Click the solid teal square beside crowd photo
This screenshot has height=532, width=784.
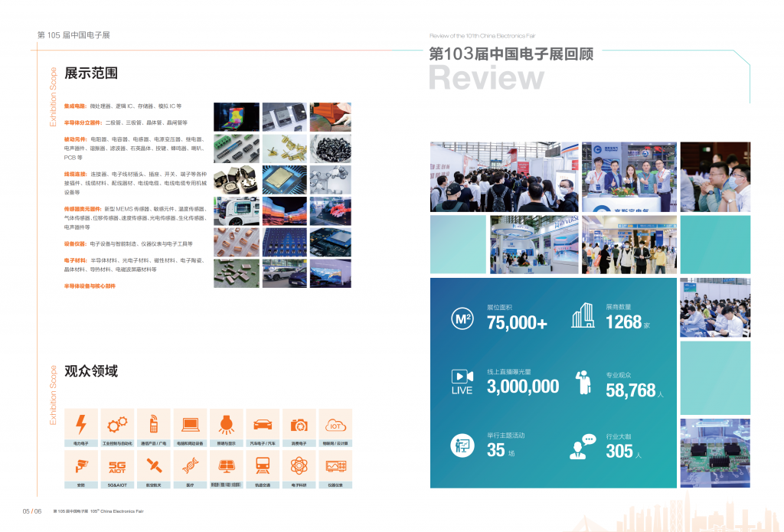458,244
